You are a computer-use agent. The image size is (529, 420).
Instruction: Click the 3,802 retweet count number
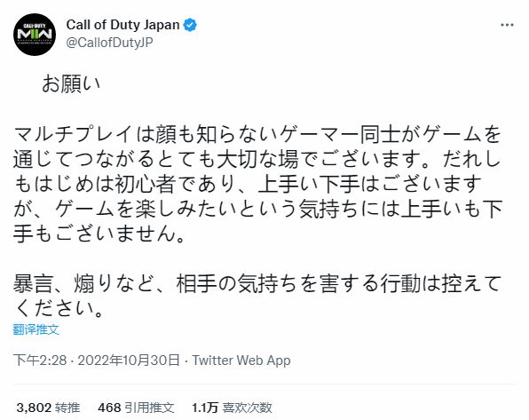[34, 408]
